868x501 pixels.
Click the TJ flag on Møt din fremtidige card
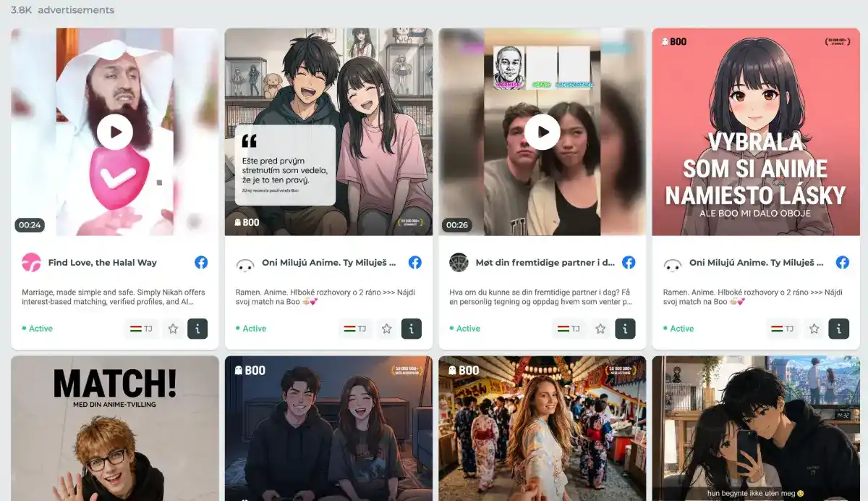coord(569,329)
